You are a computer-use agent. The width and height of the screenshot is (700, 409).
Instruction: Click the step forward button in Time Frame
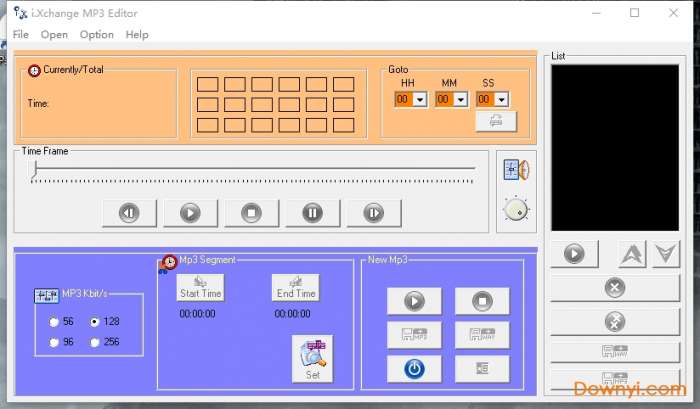point(374,212)
